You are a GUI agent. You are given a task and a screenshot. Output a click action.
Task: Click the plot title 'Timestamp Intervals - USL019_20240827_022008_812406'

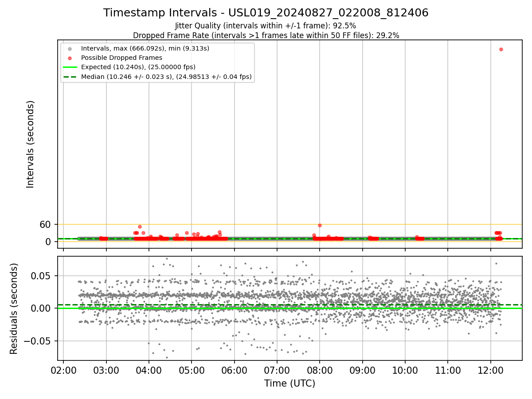pos(266,13)
